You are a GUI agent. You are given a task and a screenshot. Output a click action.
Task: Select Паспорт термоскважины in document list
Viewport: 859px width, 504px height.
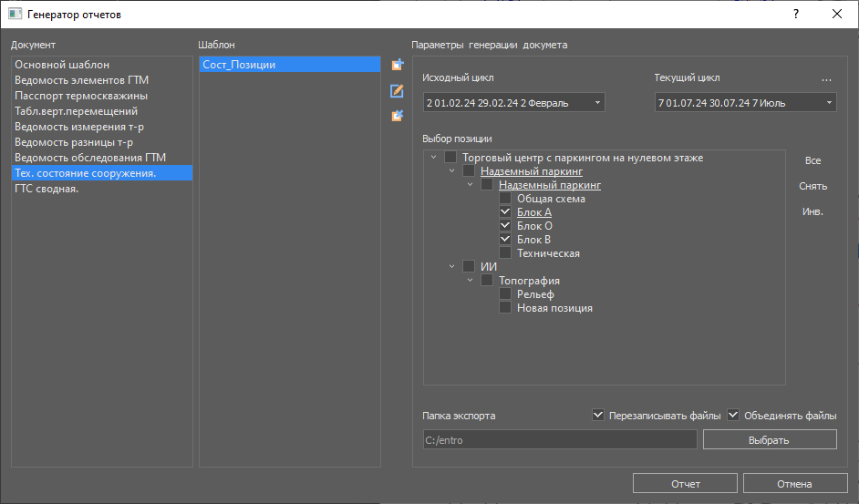pyautogui.click(x=81, y=96)
